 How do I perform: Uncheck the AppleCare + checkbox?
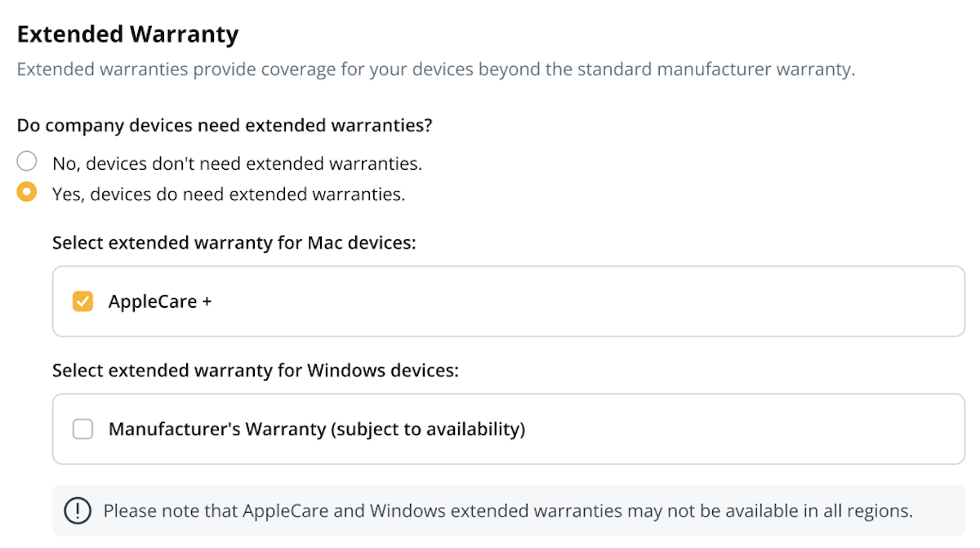point(82,301)
